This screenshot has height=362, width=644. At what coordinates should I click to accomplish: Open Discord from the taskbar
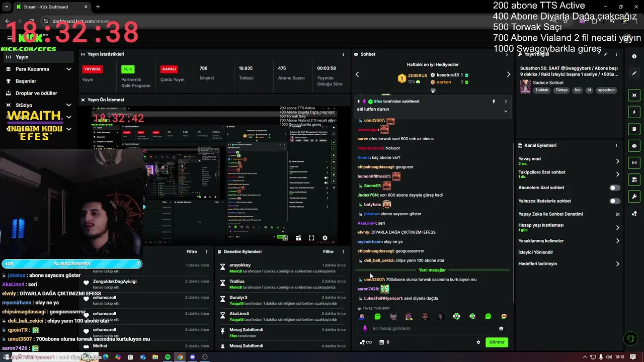coord(192,357)
